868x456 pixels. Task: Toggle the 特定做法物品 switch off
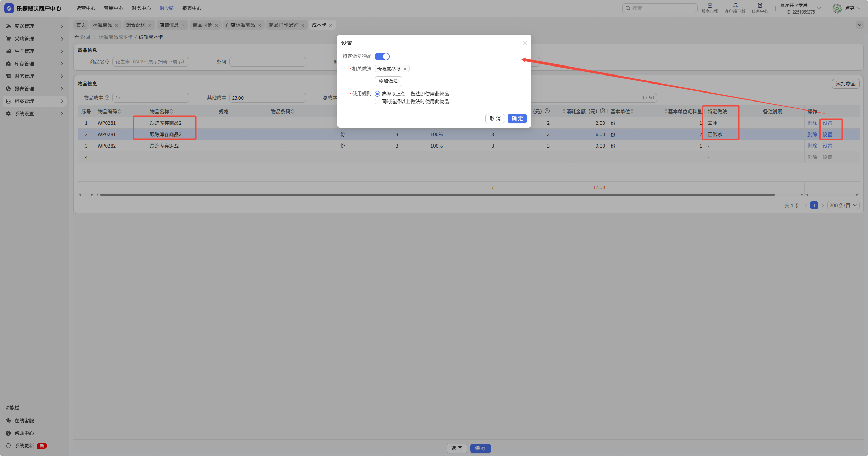pos(382,56)
